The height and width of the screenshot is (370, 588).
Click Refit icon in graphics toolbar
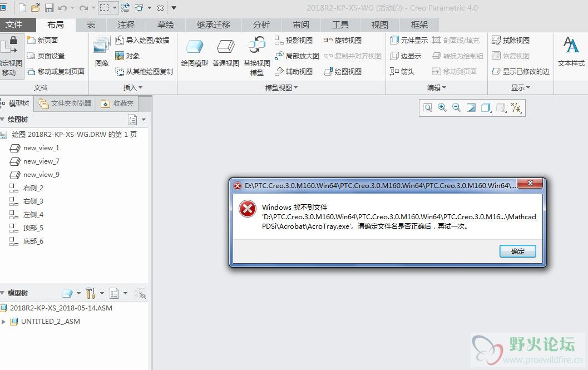[427, 108]
